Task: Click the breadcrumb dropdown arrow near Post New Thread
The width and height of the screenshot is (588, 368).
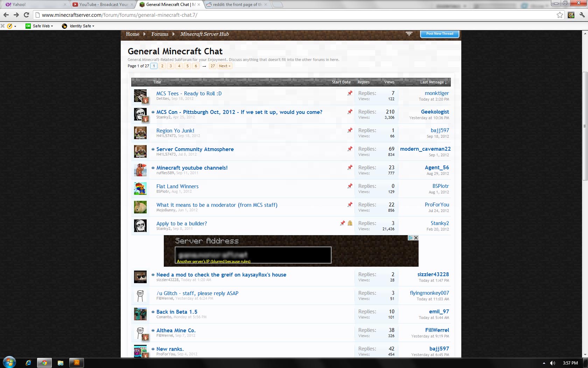Action: [x=409, y=34]
